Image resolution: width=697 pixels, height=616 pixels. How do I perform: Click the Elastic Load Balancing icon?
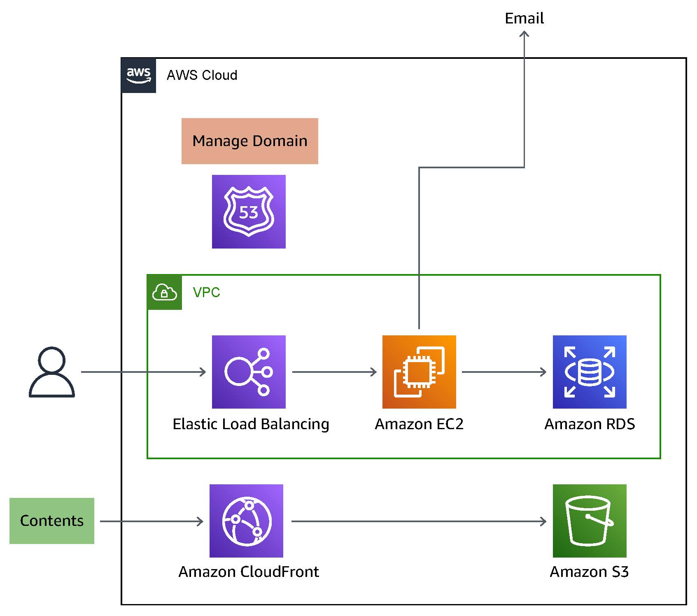[x=248, y=372]
